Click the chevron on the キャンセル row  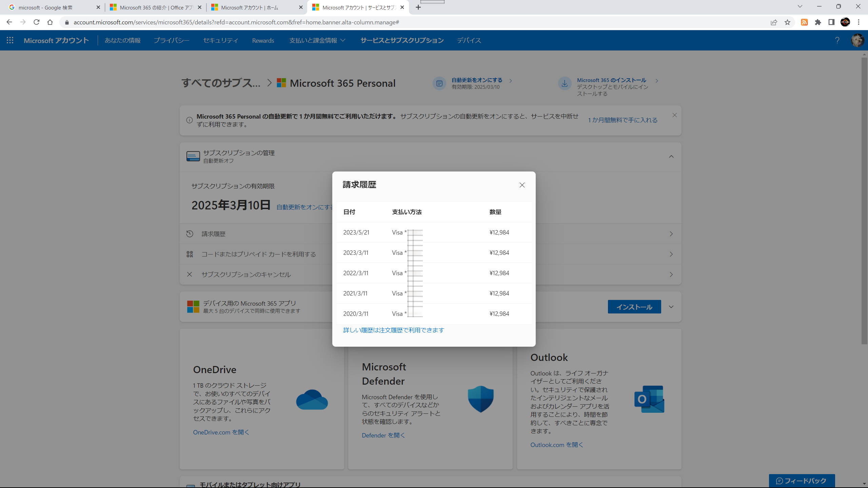tap(671, 274)
